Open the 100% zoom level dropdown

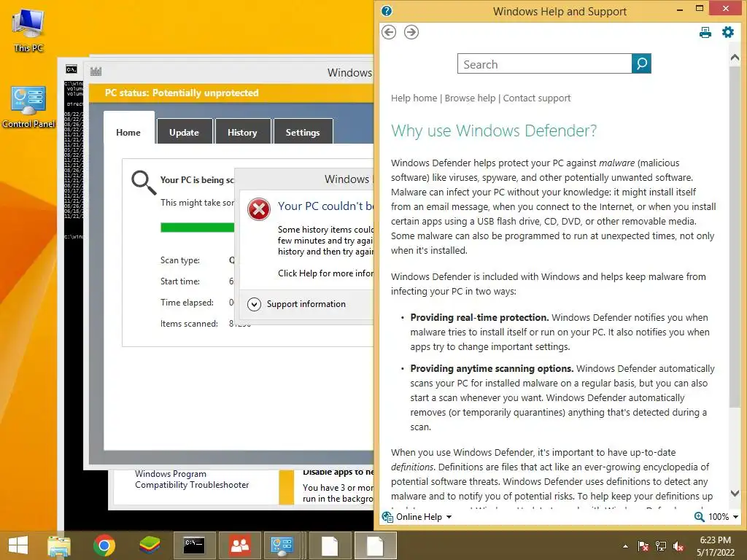pyautogui.click(x=723, y=517)
